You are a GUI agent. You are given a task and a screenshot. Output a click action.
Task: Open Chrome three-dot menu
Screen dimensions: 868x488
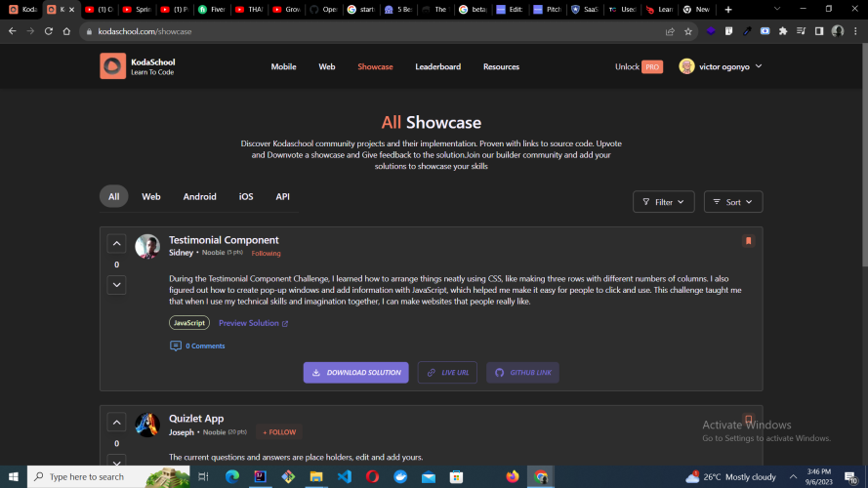tap(856, 31)
